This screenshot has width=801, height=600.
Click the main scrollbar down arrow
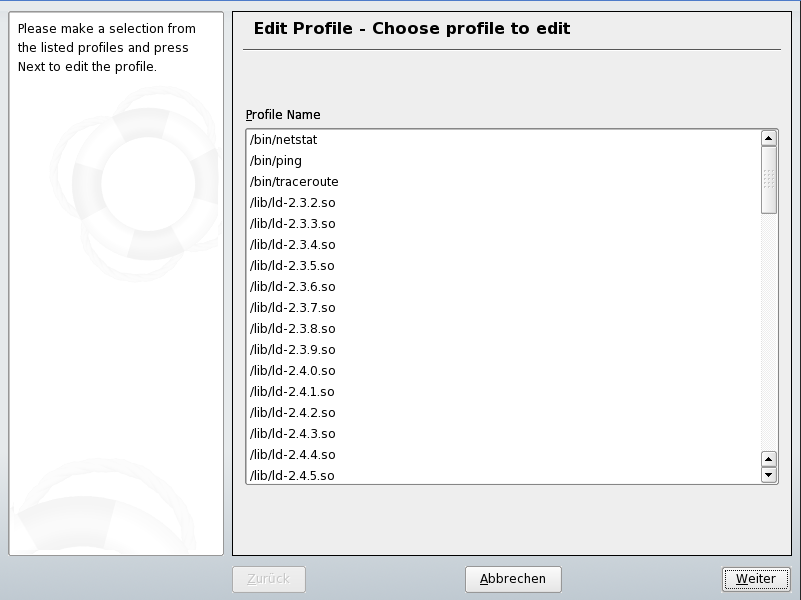tap(768, 474)
